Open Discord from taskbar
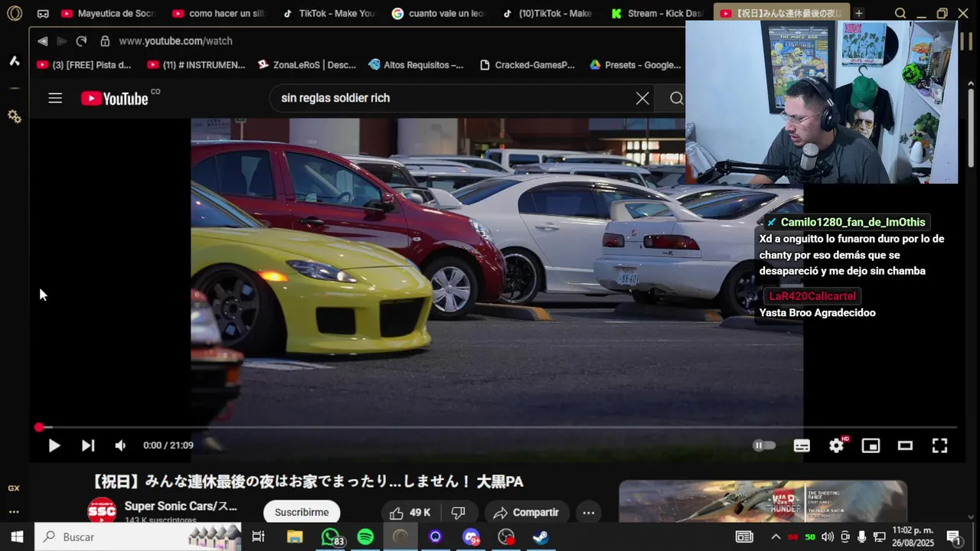Screen dimensions: 980x551 tap(471, 536)
